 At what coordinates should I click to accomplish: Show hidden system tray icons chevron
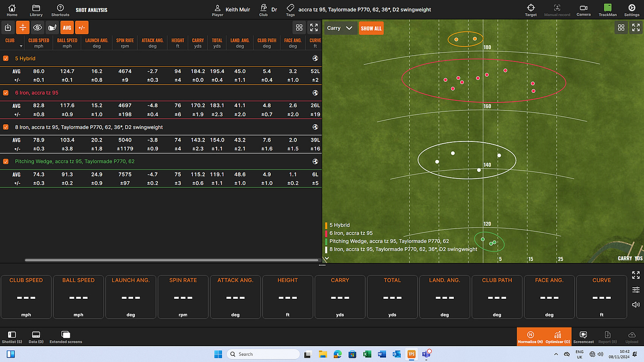click(x=556, y=354)
